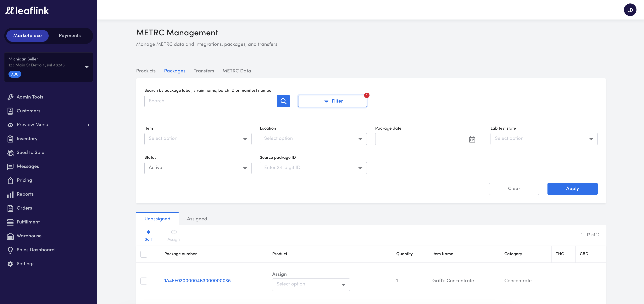Open Inventory clipboard icon
The image size is (644, 304).
pos(10,139)
